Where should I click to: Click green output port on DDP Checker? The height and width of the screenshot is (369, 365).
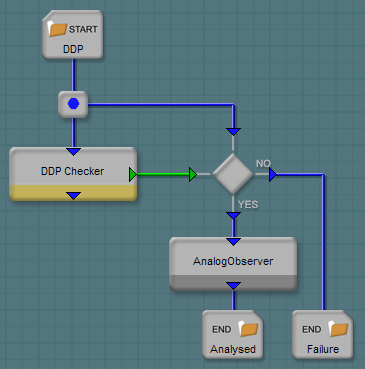133,175
